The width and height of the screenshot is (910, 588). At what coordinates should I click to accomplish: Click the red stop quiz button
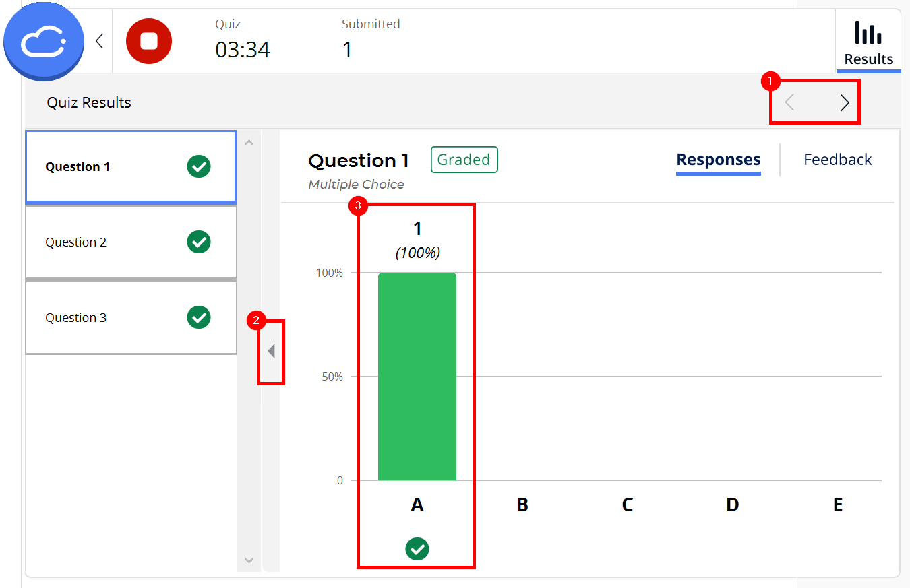pos(149,41)
